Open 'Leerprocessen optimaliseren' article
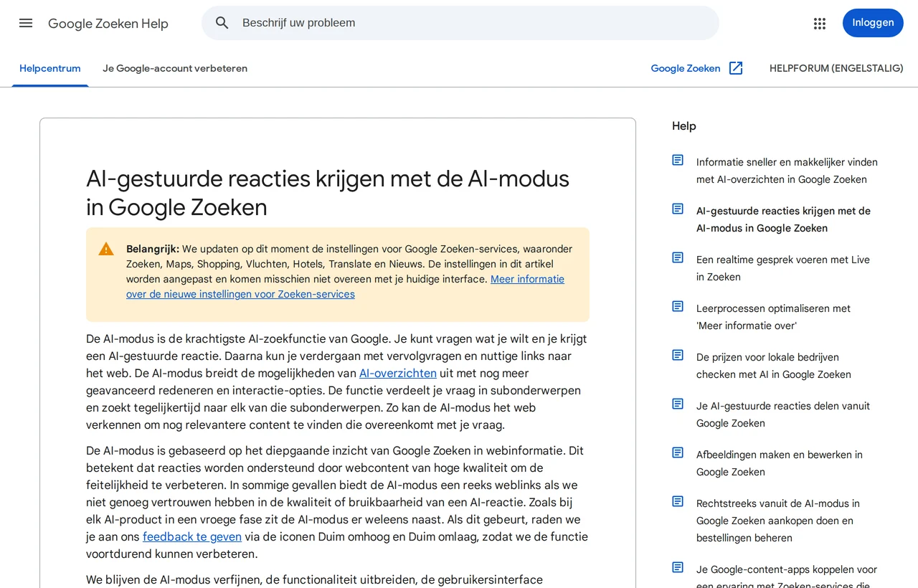This screenshot has height=588, width=918. pos(773,317)
